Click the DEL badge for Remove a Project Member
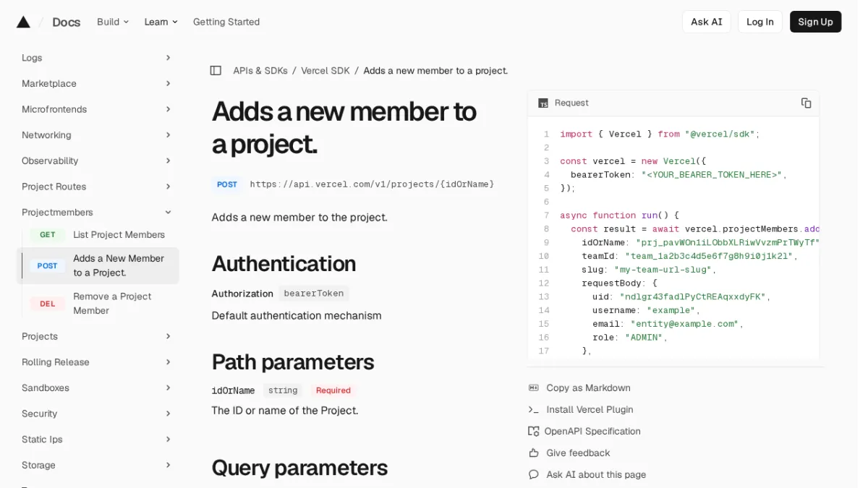Image resolution: width=868 pixels, height=488 pixels. [x=48, y=304]
